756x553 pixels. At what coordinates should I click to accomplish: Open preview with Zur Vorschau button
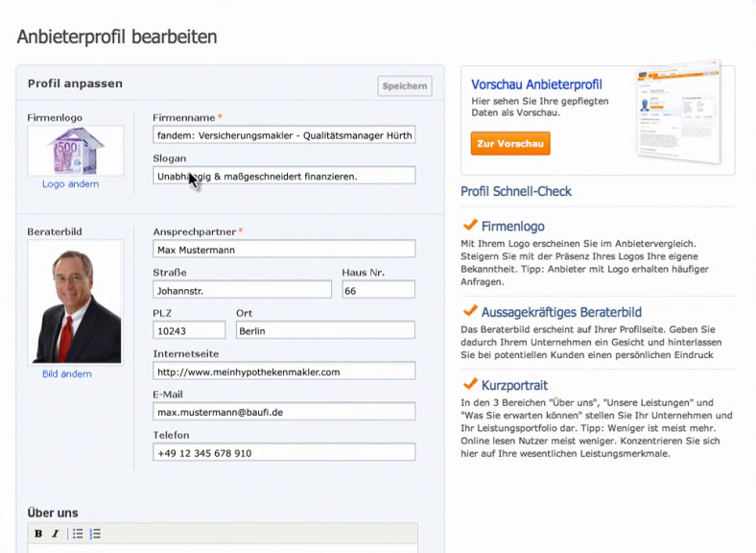pos(510,144)
